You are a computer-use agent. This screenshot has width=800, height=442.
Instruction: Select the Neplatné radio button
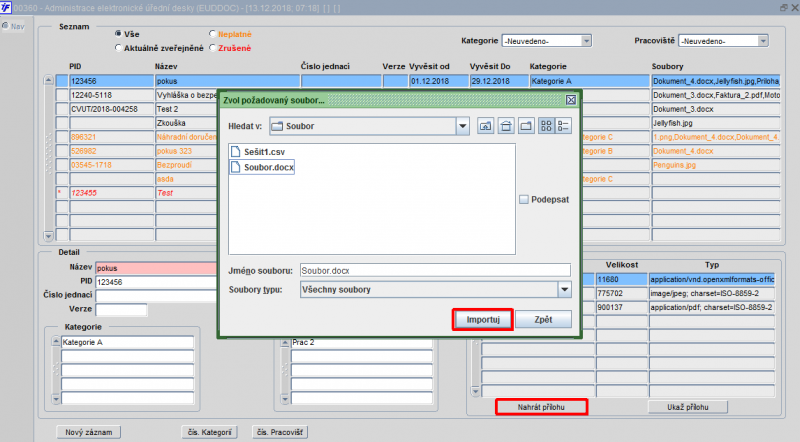[x=213, y=34]
